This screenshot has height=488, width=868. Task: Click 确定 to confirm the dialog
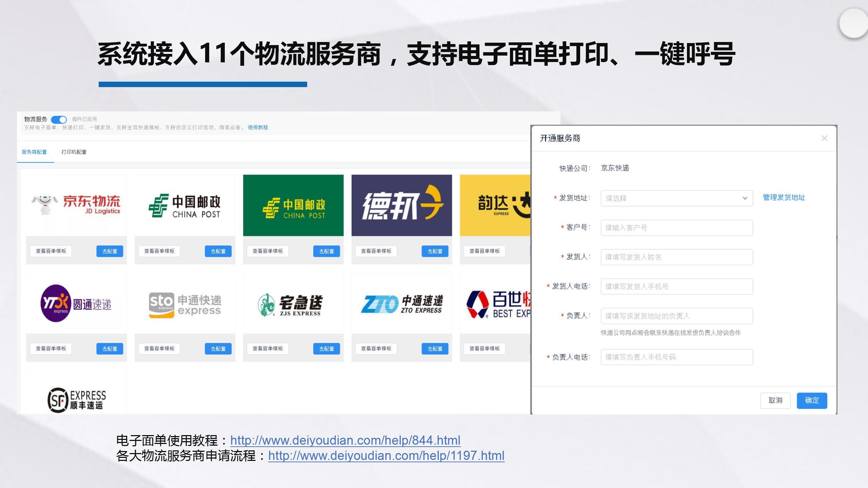(812, 401)
